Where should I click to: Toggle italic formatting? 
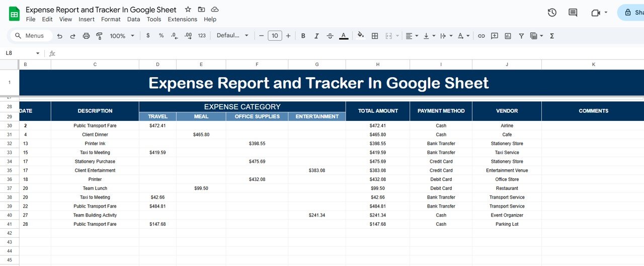coord(316,36)
